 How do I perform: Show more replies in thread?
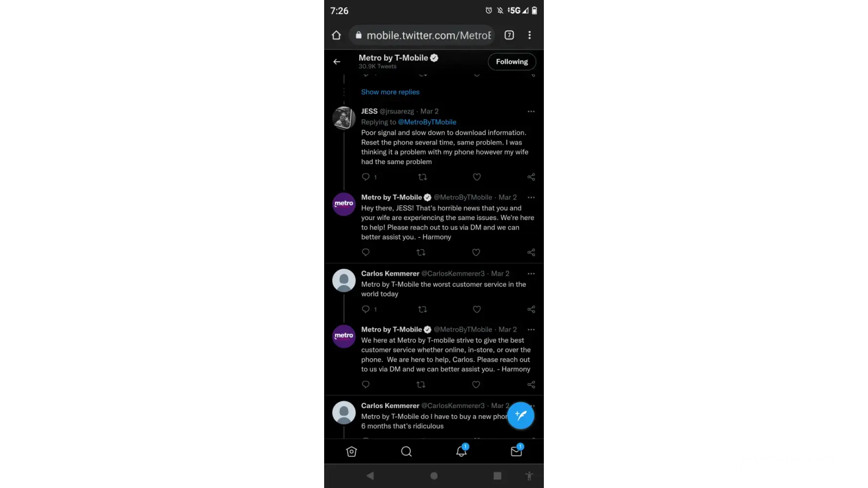[390, 92]
